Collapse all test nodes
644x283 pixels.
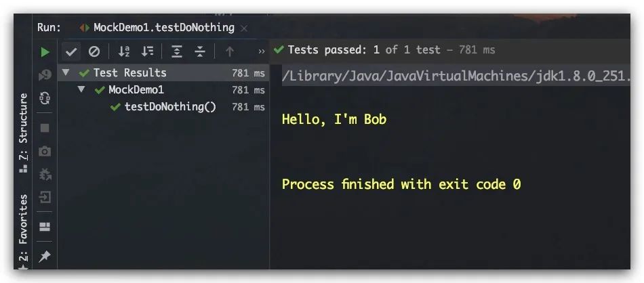tap(200, 51)
